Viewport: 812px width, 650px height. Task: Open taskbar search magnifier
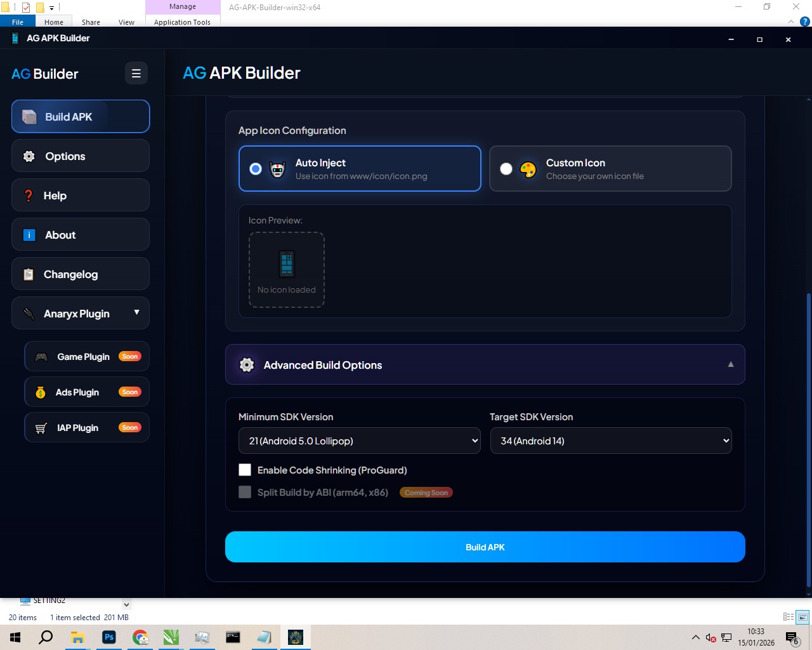click(x=46, y=637)
